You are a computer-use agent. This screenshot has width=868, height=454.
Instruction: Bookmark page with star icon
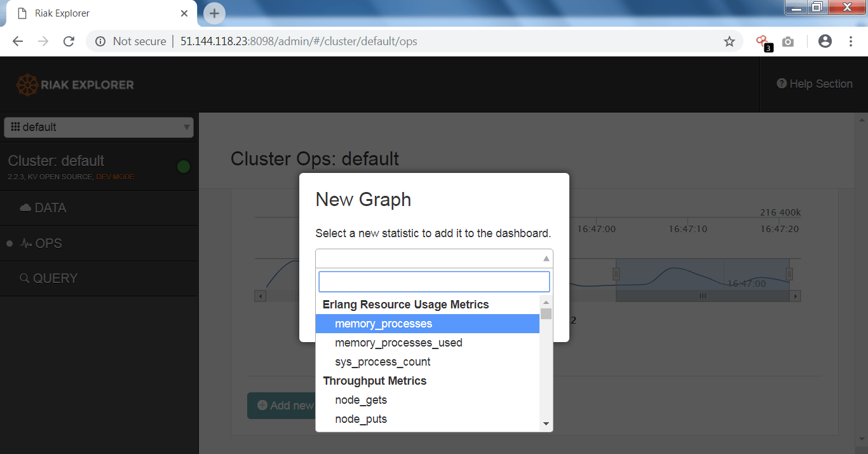pyautogui.click(x=729, y=41)
